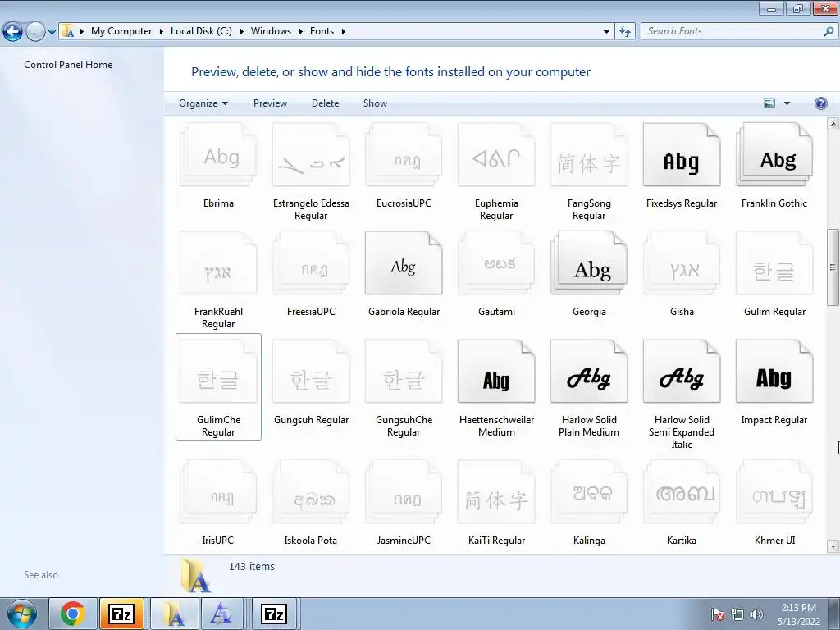Viewport: 840px width, 630px height.
Task: Select the Gautami font icon
Action: 496,262
